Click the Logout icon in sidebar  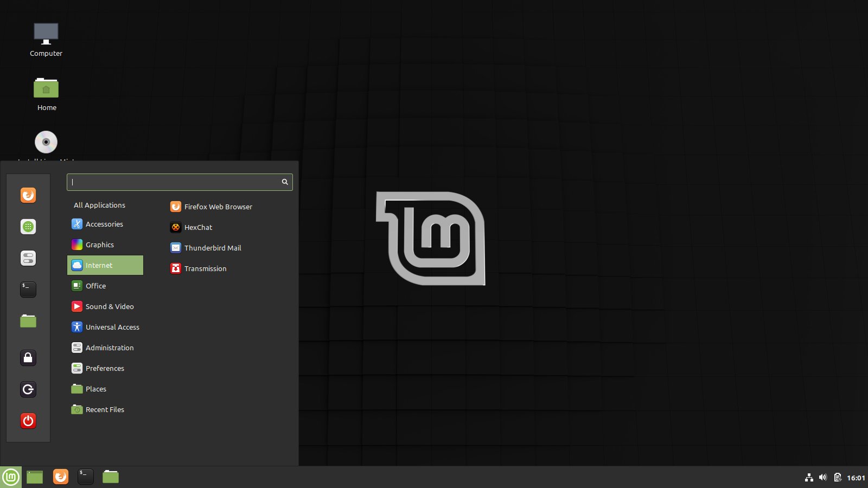coord(28,389)
